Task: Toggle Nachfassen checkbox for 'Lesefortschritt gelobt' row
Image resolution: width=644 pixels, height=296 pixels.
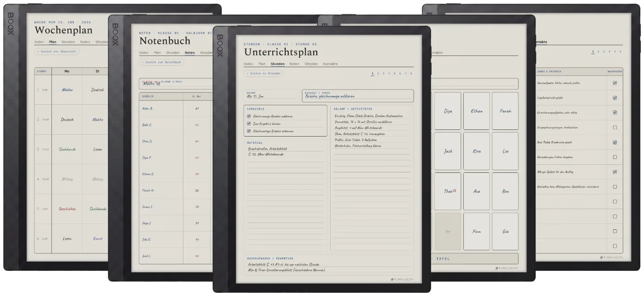Action: 614,98
